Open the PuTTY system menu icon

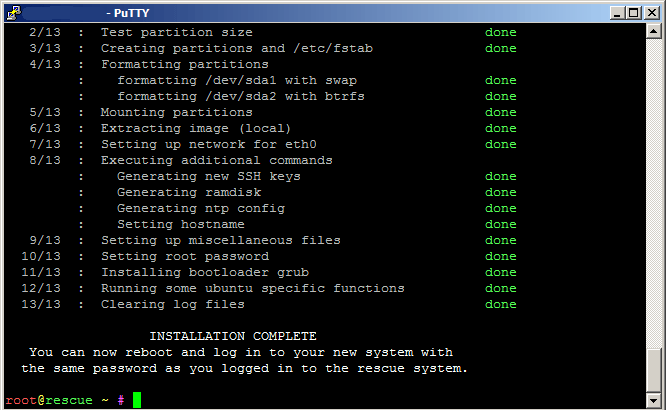(x=14, y=13)
